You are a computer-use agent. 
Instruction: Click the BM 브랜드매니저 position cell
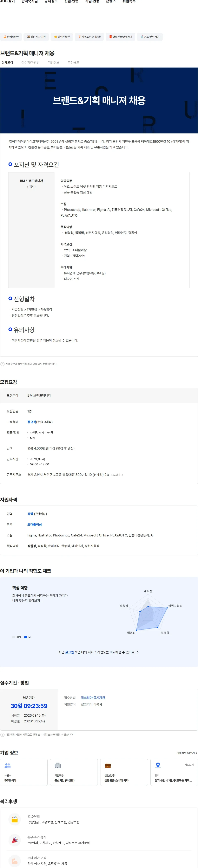tap(31, 230)
